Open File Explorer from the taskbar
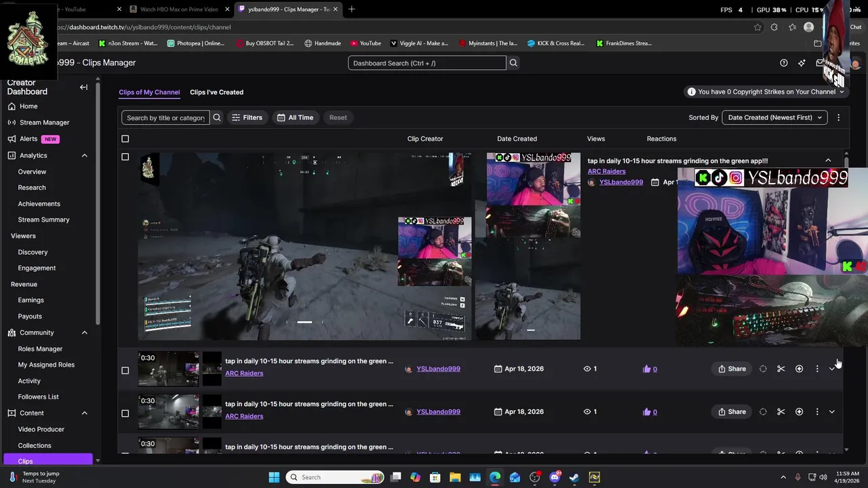This screenshot has height=488, width=868. [455, 478]
